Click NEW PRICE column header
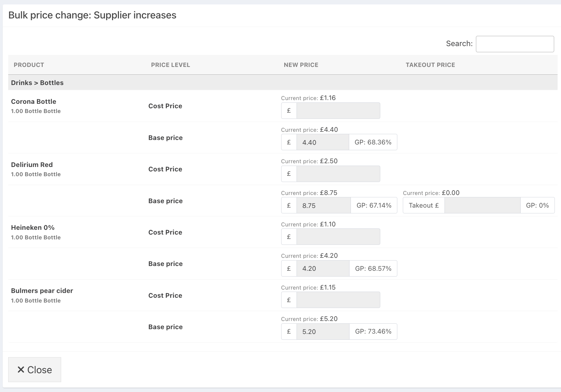 click(301, 65)
